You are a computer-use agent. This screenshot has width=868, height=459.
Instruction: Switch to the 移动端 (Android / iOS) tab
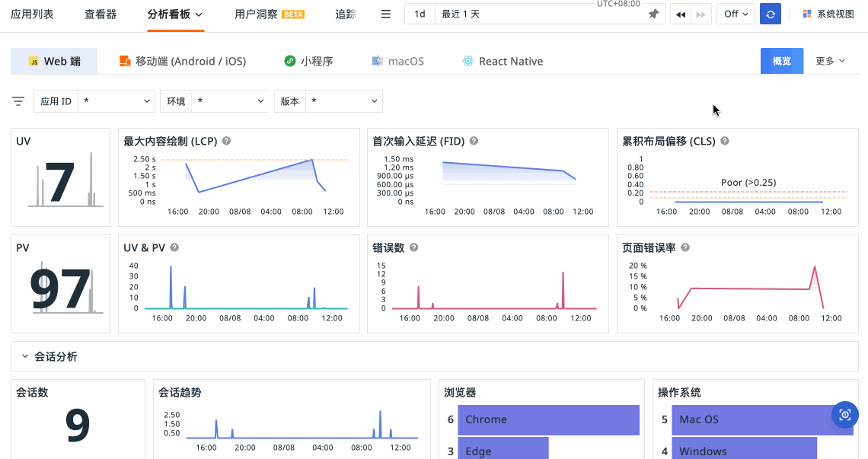tap(183, 61)
